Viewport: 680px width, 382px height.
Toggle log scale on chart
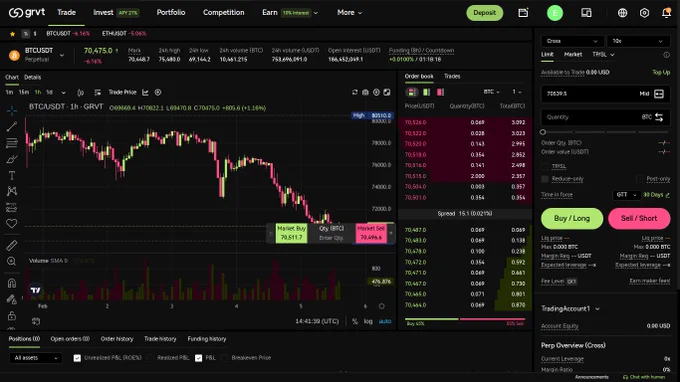(x=368, y=321)
